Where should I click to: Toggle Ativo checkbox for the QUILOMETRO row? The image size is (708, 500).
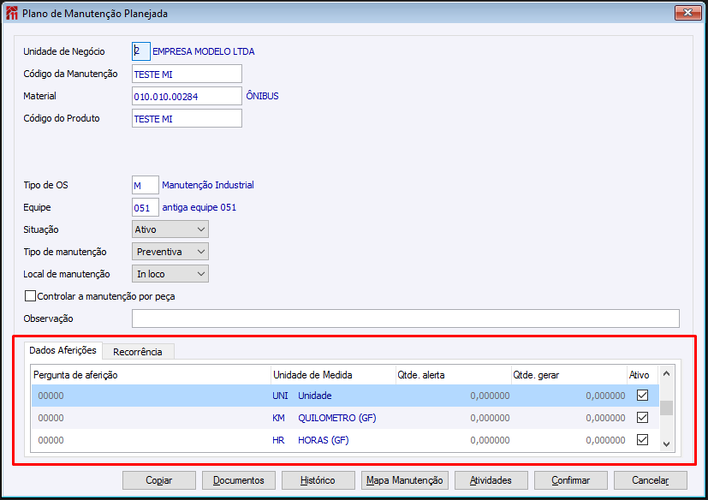[642, 417]
